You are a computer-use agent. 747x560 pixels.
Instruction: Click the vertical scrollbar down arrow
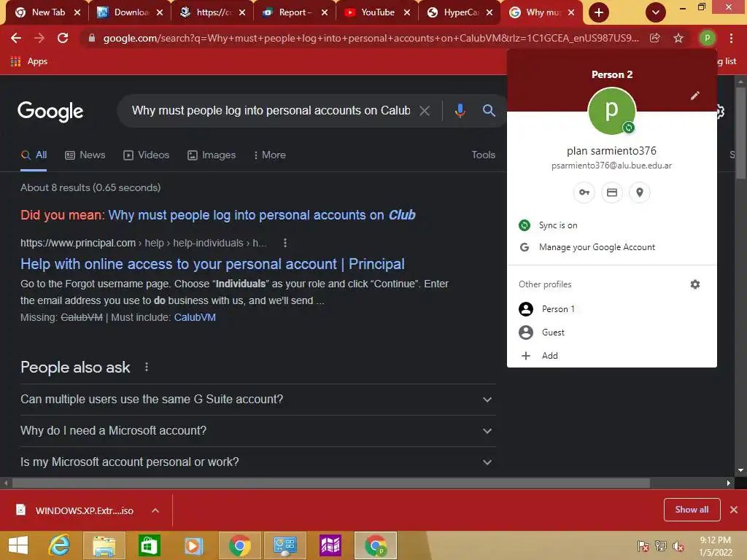741,471
